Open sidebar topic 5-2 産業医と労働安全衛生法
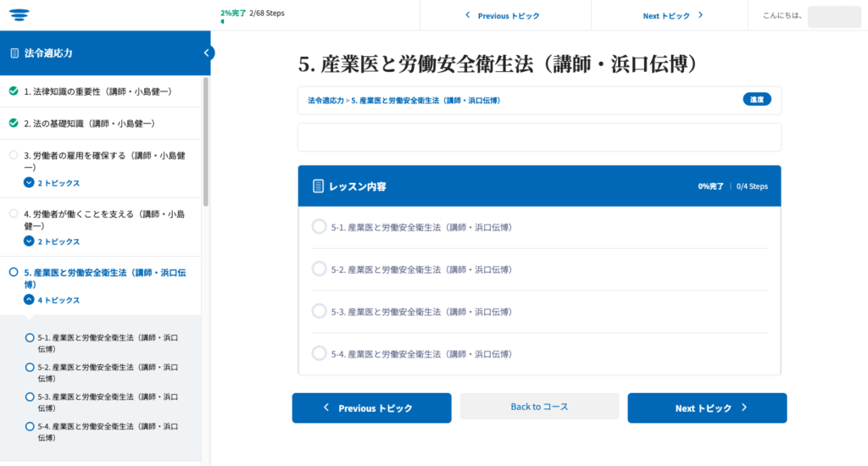 pos(107,372)
